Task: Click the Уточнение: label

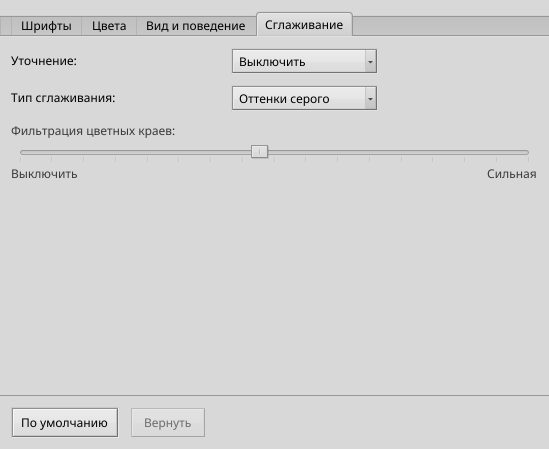Action: point(44,61)
